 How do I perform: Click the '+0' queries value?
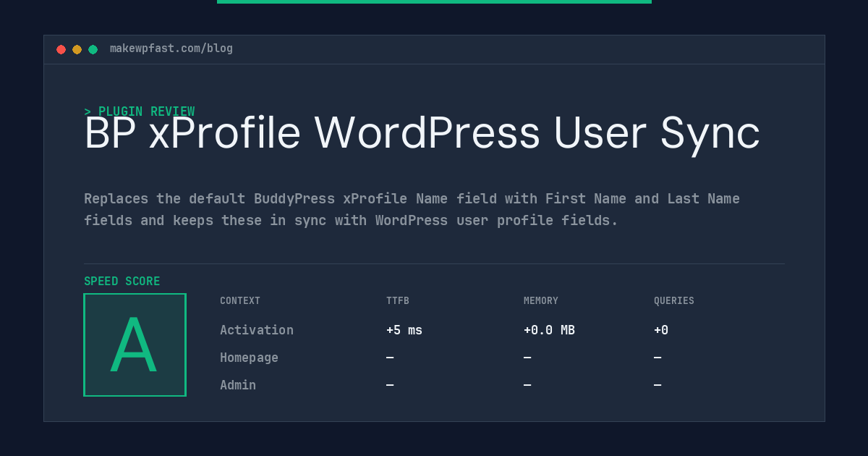pos(661,330)
